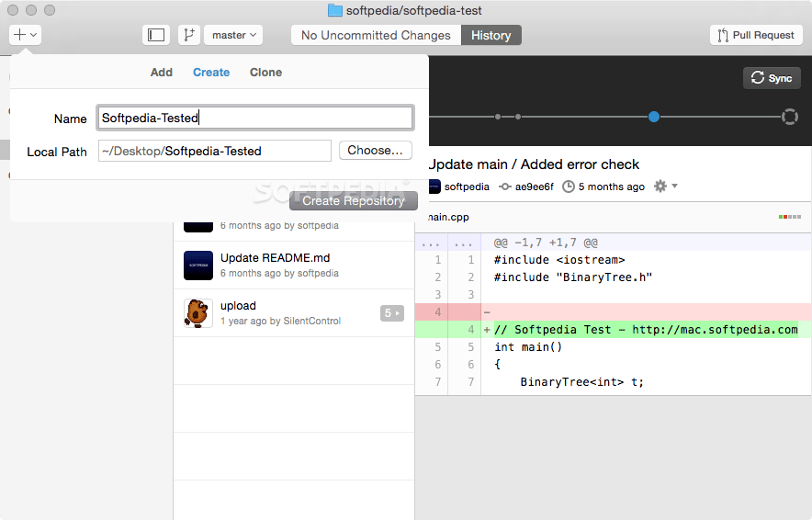
Task: Click into the Name input field
Action: [254, 118]
